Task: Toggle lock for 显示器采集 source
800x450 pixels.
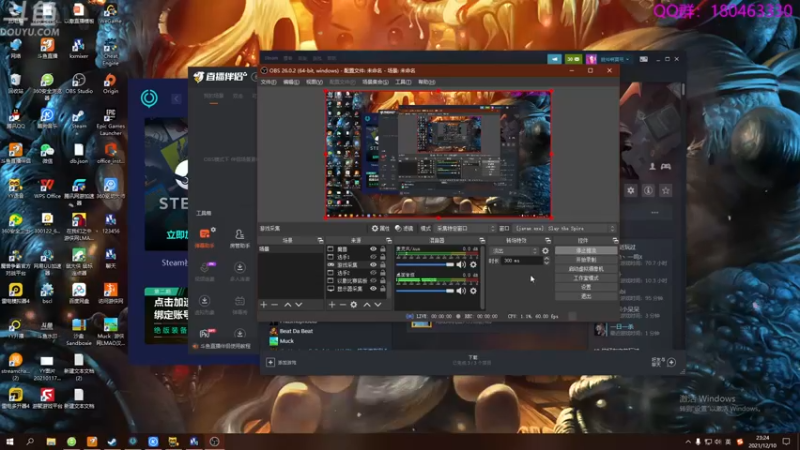Action: pyautogui.click(x=383, y=289)
